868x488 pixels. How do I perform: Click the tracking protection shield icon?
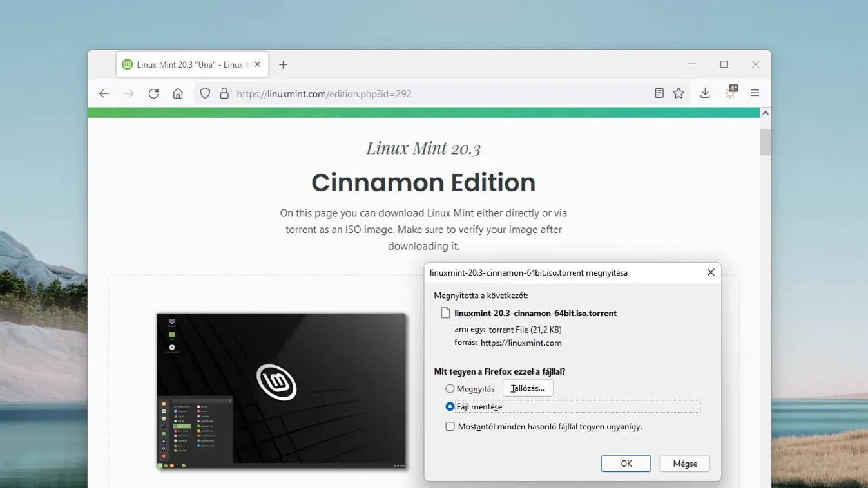coord(205,93)
